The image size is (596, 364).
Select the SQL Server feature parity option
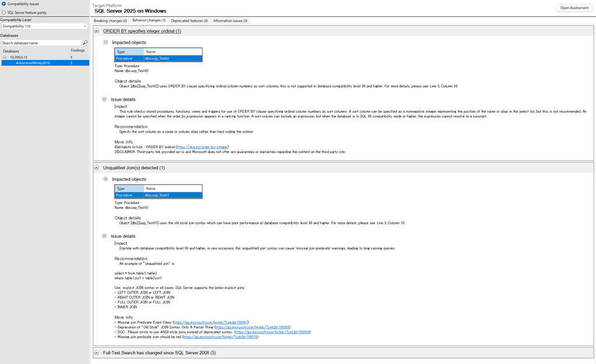3,12
